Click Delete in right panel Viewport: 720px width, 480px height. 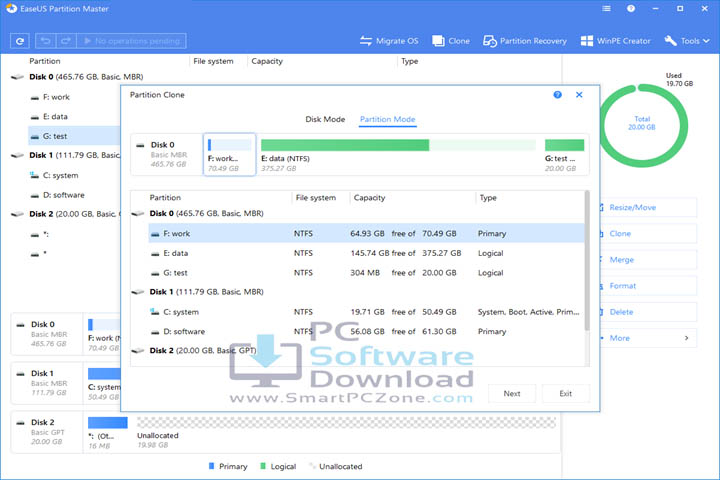(x=648, y=312)
